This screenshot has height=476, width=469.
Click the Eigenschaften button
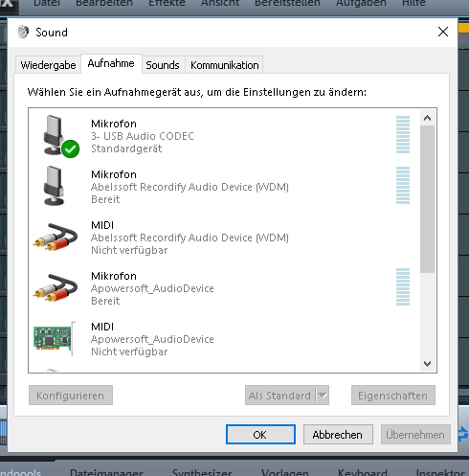pos(393,396)
